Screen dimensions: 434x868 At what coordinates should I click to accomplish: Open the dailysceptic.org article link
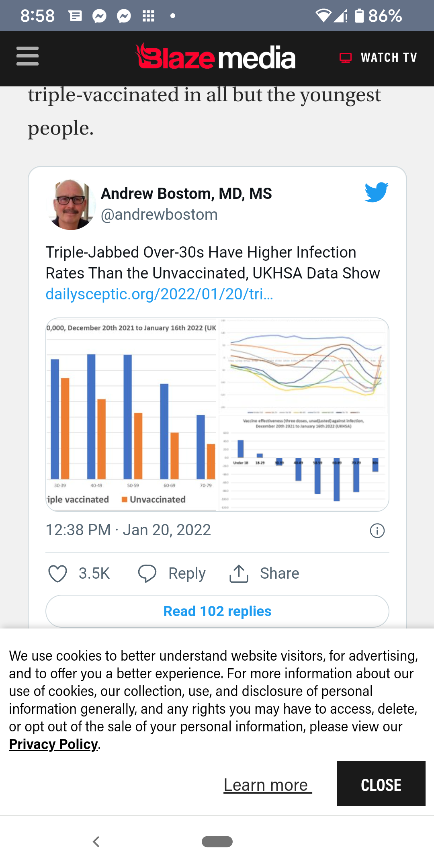(x=159, y=294)
